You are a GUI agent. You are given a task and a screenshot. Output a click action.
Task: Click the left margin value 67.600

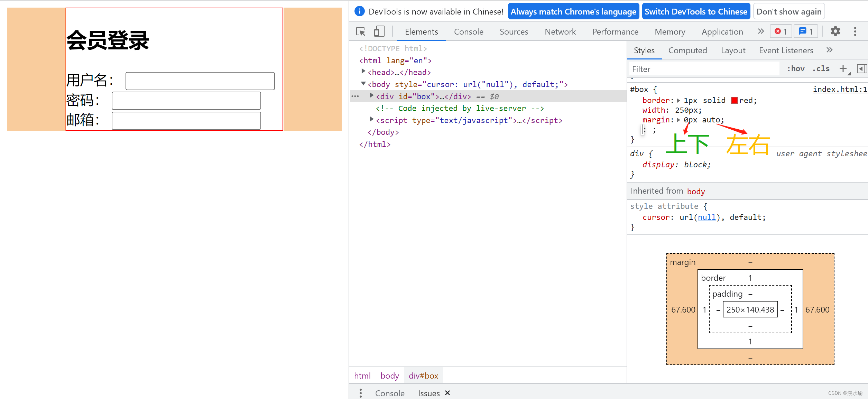click(683, 309)
